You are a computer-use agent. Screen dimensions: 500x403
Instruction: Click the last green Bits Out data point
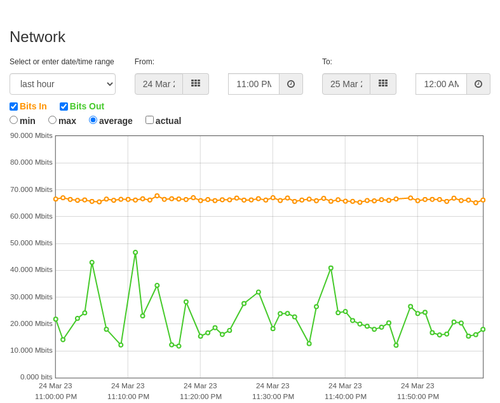(483, 329)
